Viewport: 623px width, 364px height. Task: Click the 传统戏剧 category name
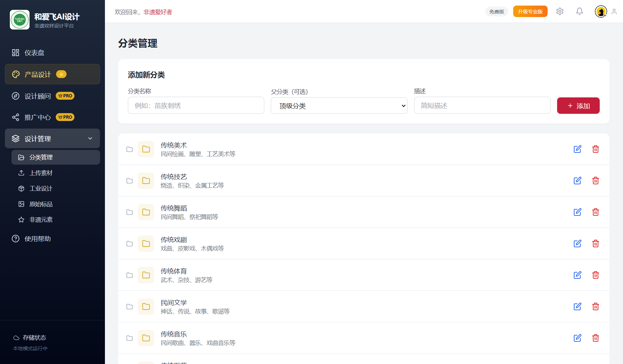click(174, 239)
